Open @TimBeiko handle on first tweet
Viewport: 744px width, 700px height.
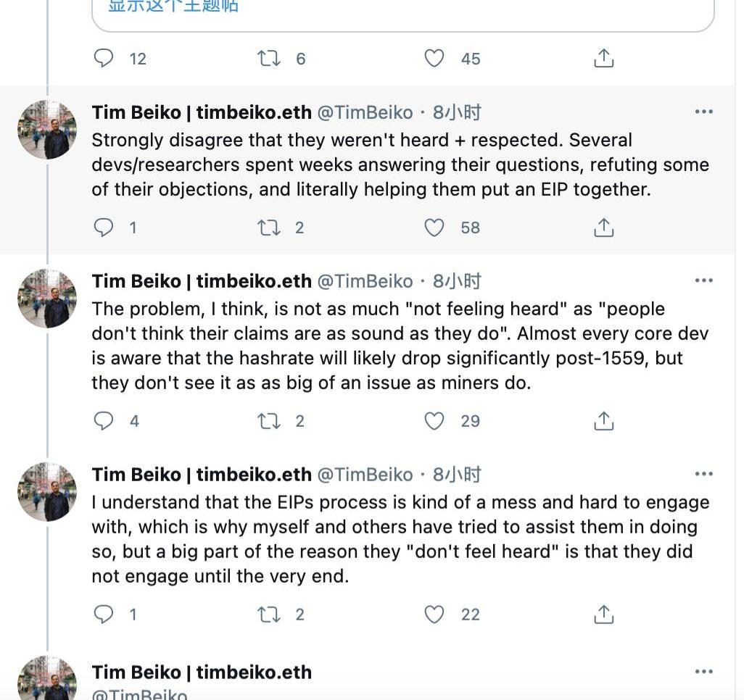[x=365, y=112]
